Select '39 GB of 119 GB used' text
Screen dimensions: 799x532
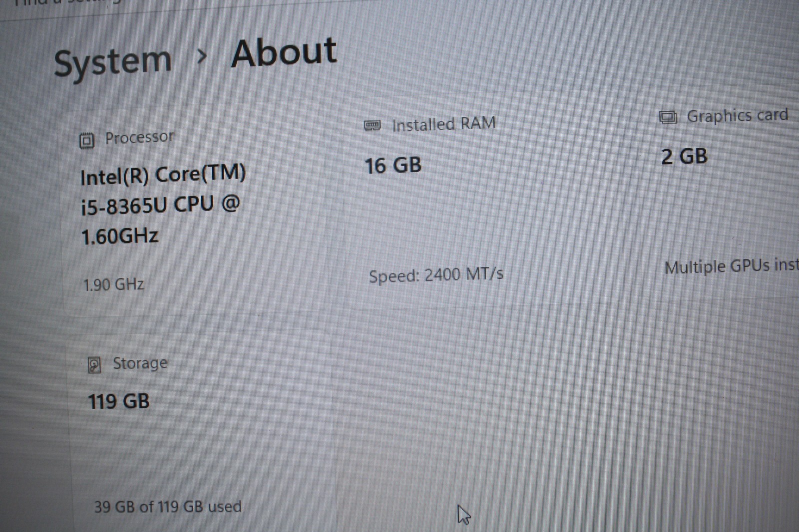point(168,507)
